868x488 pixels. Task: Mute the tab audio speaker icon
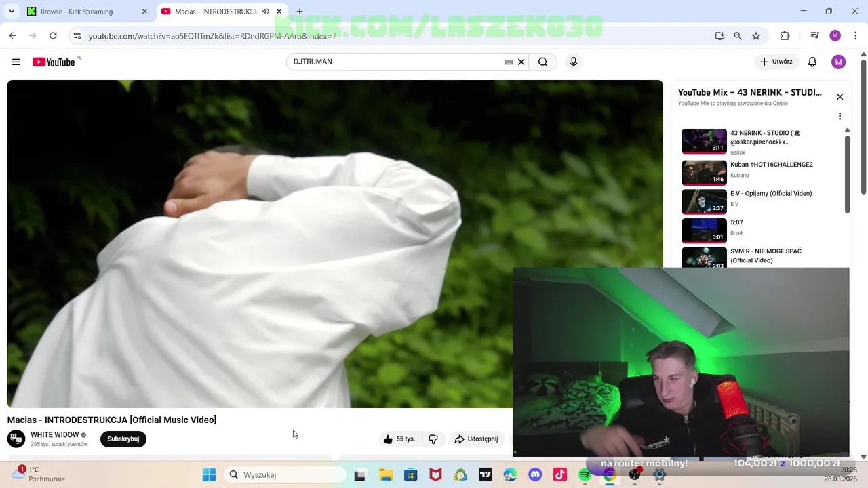click(266, 12)
